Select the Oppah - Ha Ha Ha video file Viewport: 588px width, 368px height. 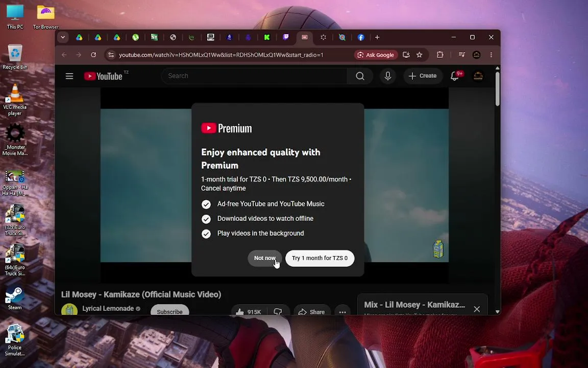click(x=15, y=183)
